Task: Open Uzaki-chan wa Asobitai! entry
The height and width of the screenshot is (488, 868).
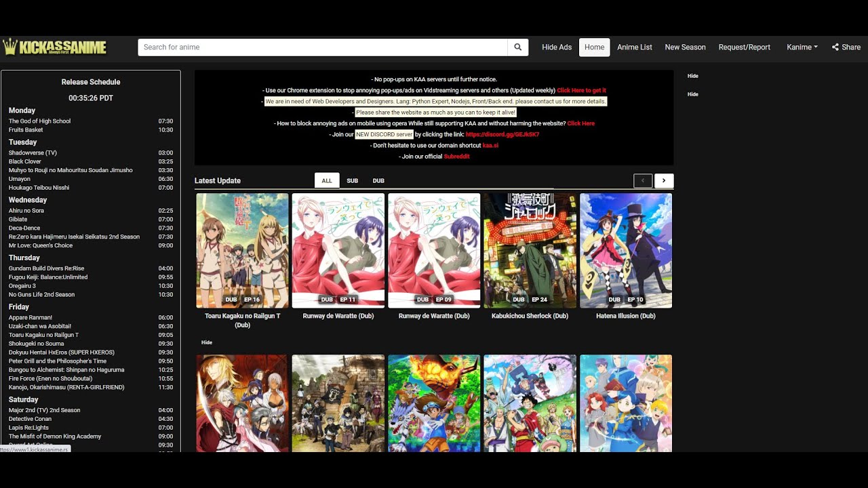Action: click(40, 327)
